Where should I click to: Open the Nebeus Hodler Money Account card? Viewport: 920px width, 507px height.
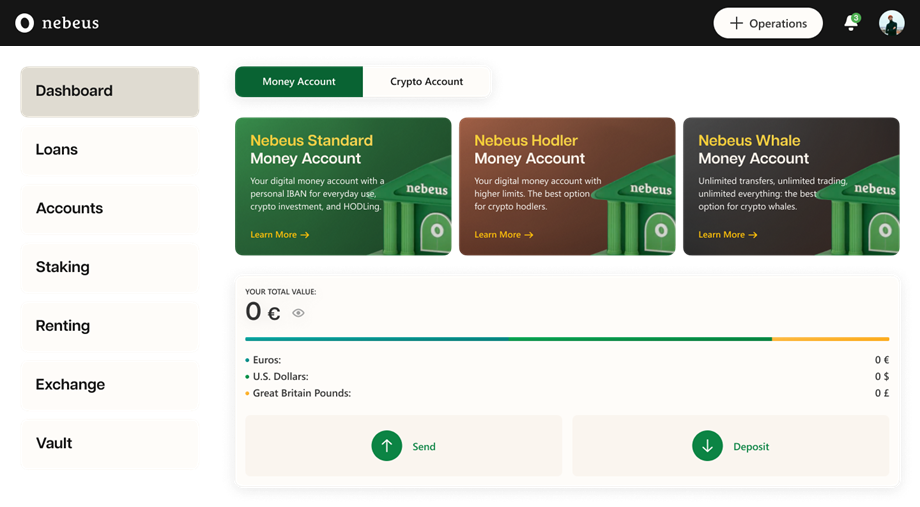(567, 187)
